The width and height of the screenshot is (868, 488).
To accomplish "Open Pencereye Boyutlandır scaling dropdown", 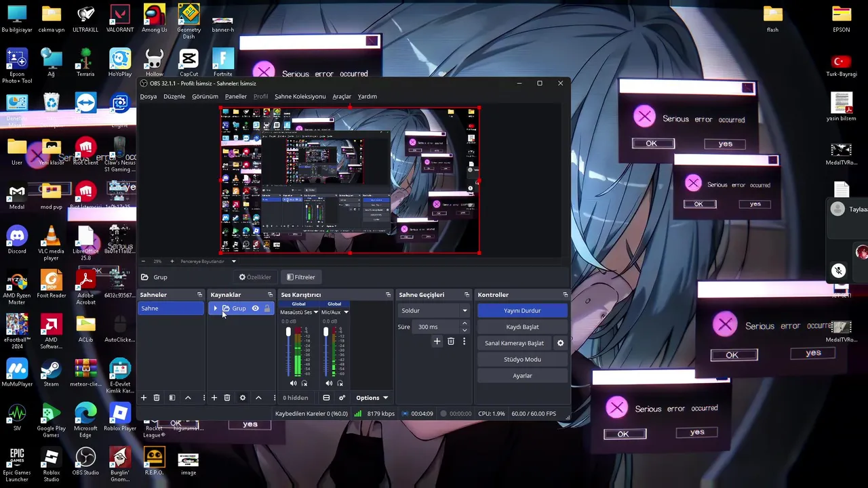I will [233, 261].
